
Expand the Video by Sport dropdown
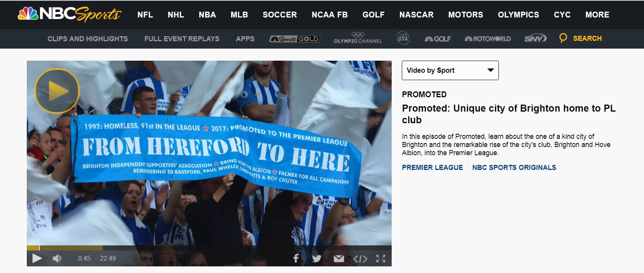(450, 70)
